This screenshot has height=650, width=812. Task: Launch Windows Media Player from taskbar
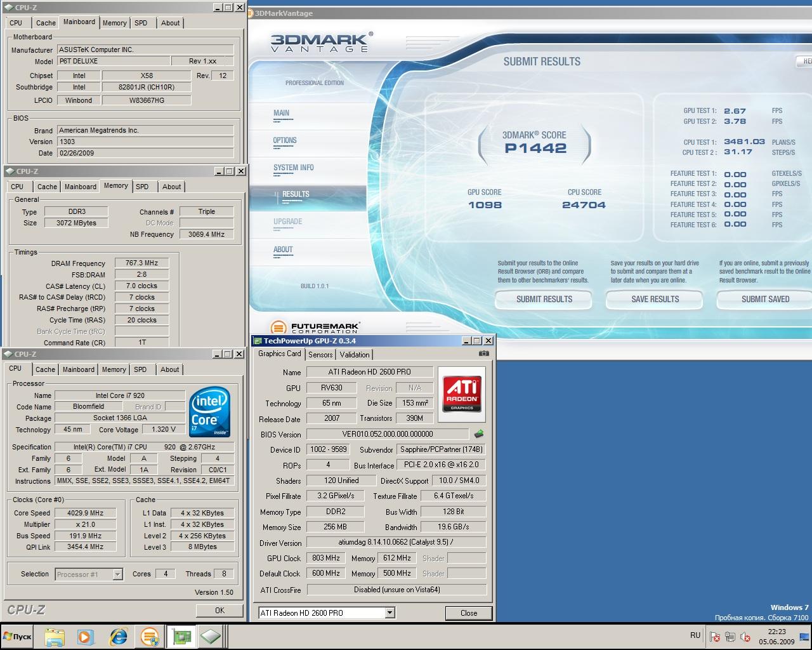coord(86,637)
